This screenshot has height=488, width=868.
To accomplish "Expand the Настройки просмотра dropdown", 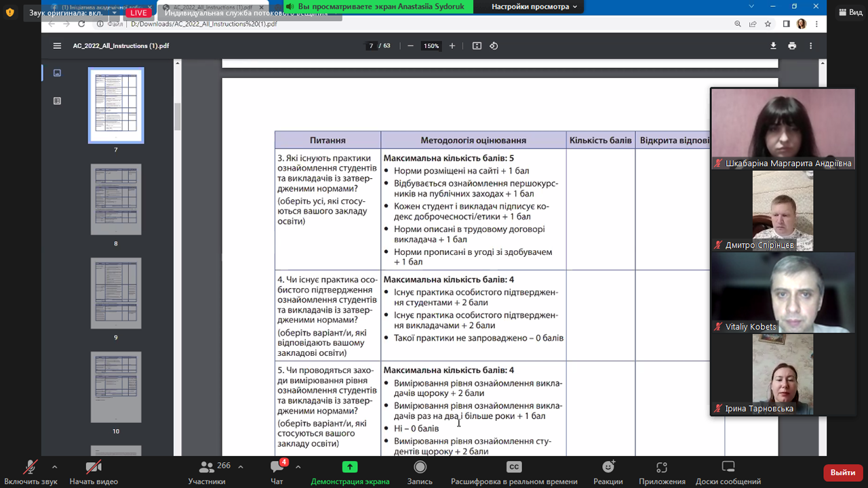I will tap(534, 7).
